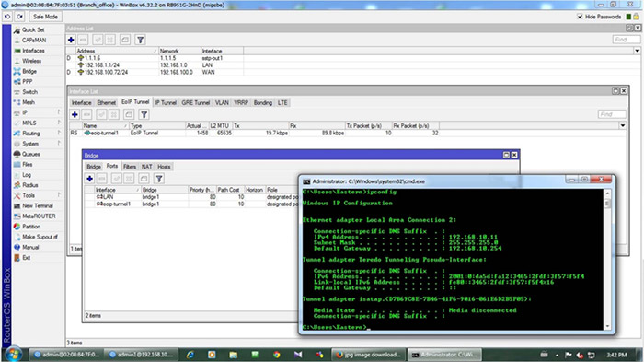The image size is (644, 362).
Task: Open MetaROUTER in the sidebar
Action: 39,216
